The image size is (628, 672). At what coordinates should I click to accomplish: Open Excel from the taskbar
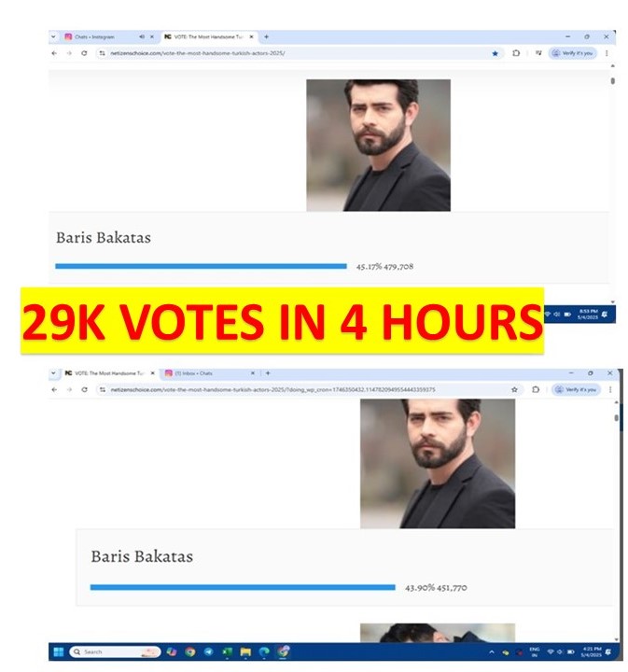[x=227, y=651]
